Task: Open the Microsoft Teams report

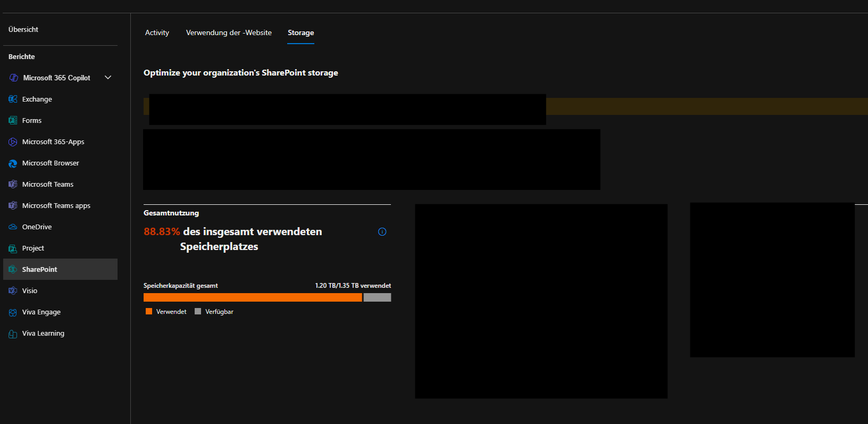Action: pos(48,185)
